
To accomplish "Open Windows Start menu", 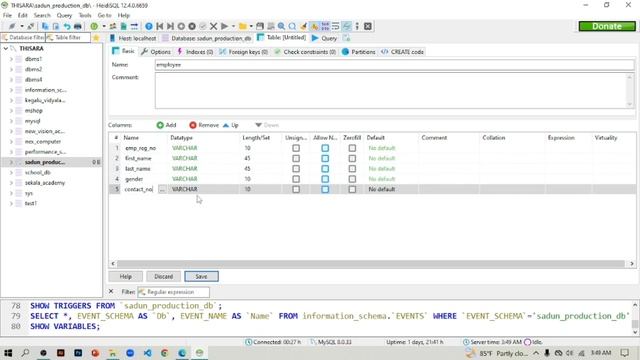I will point(8,353).
